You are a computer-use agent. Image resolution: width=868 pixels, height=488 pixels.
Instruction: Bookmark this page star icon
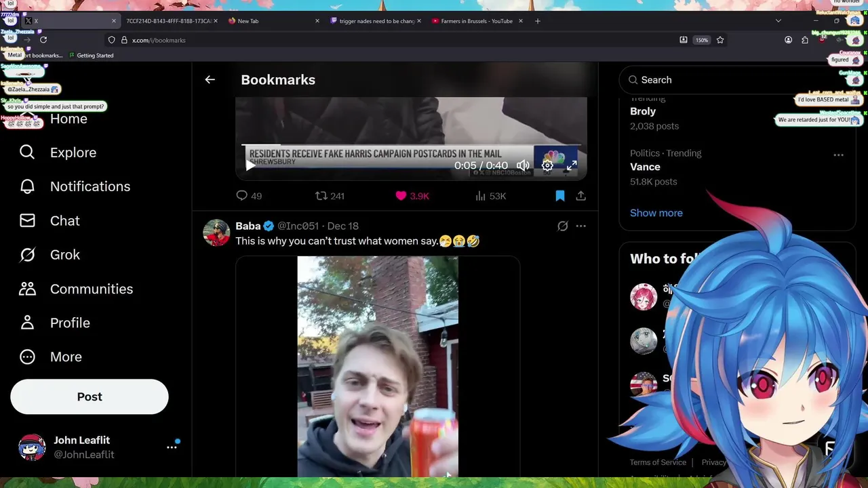[720, 40]
